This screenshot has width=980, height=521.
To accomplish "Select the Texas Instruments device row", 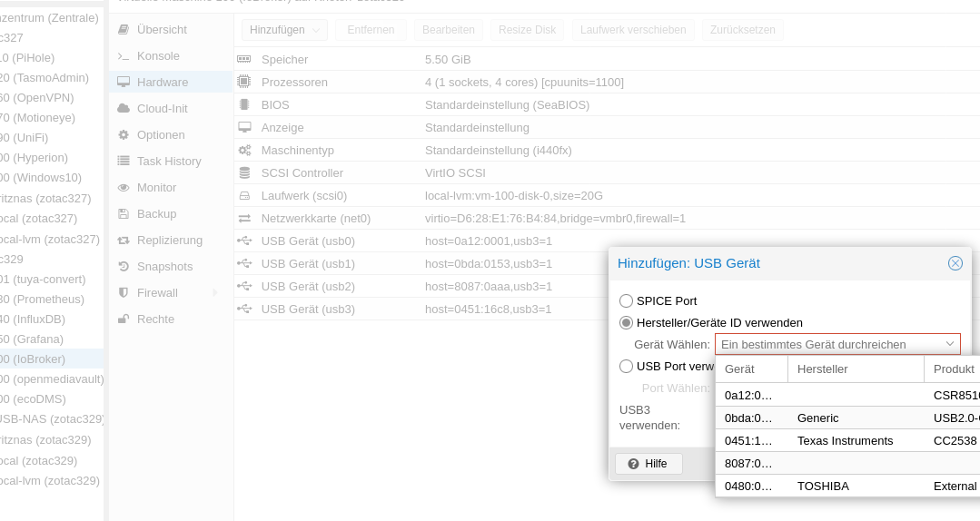I will pyautogui.click(x=847, y=440).
